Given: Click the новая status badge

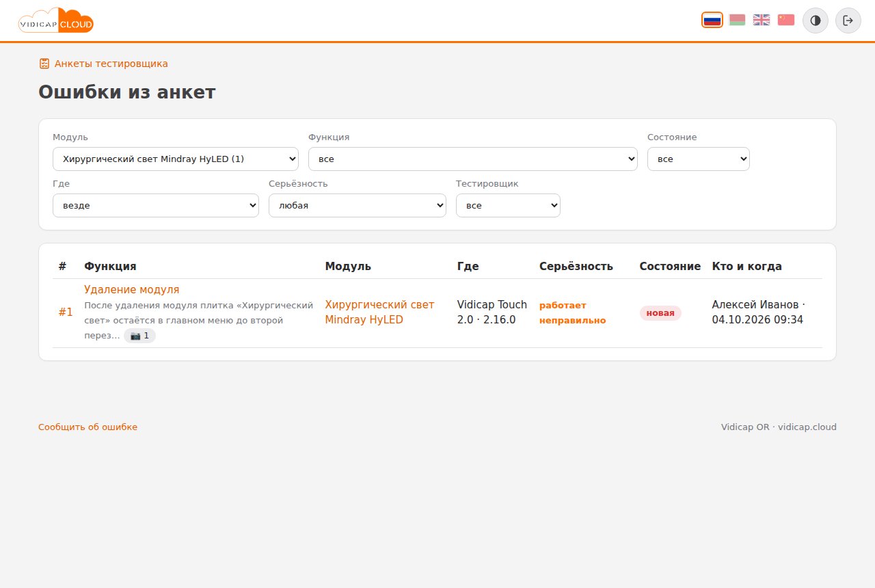Looking at the screenshot, I should pos(660,313).
